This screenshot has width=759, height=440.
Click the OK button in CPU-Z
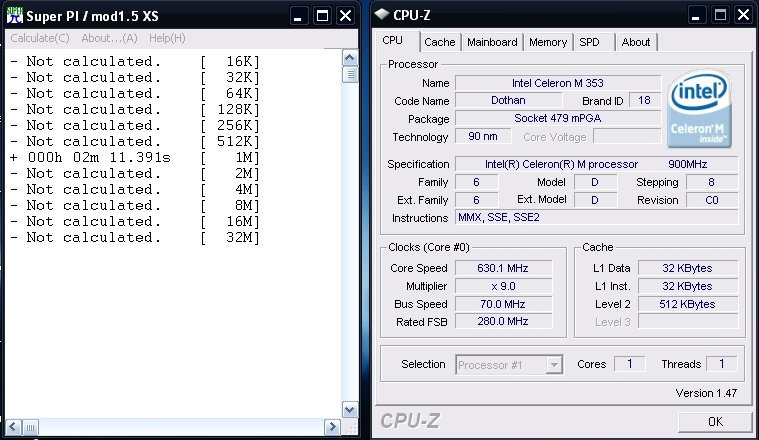point(714,421)
